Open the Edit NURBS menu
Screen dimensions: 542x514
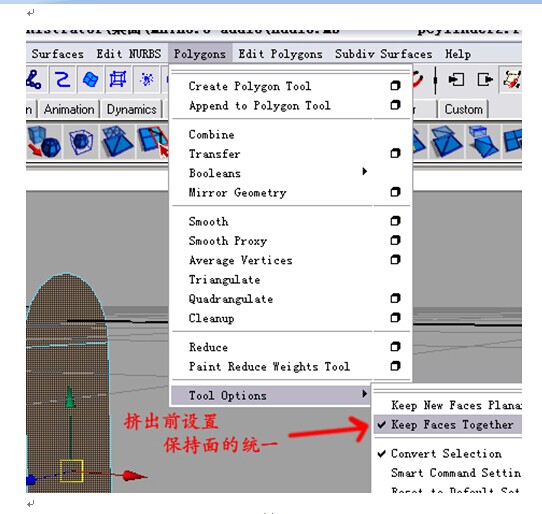tap(129, 54)
